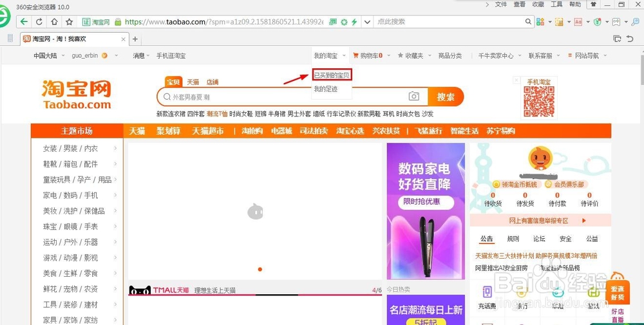The height and width of the screenshot is (325, 644).
Task: Click the undo closed tab arrow icon
Action: (630, 39)
